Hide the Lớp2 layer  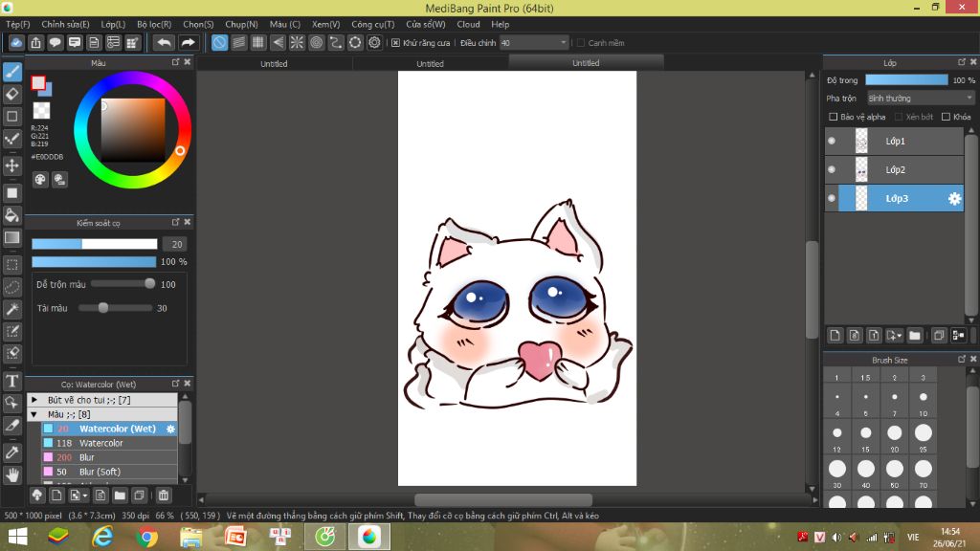(x=832, y=170)
